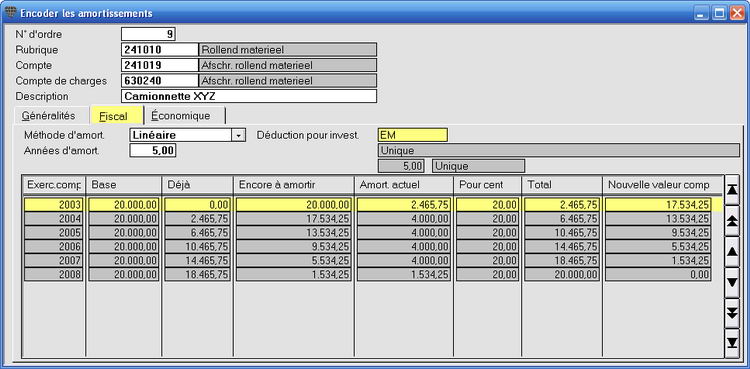Screen dimensions: 750x369
Task: Click the page-up double arrow button
Action: point(732,220)
